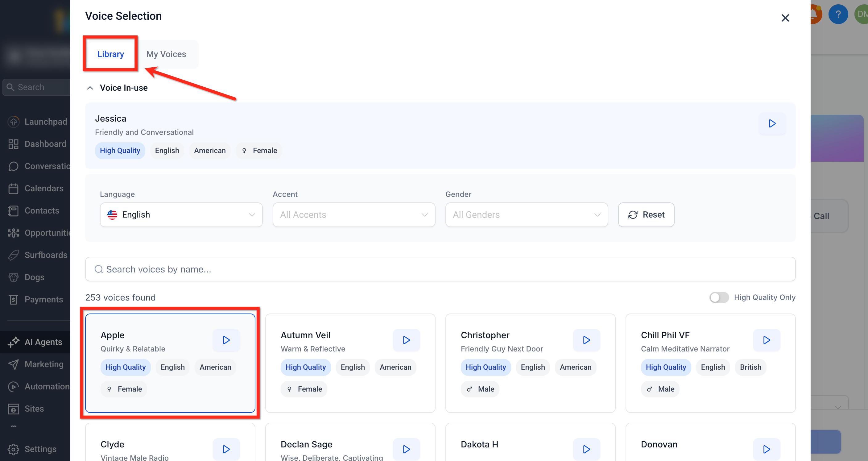Screen dimensions: 868x461
Task: Switch to the My Voices tab
Action: (x=166, y=54)
